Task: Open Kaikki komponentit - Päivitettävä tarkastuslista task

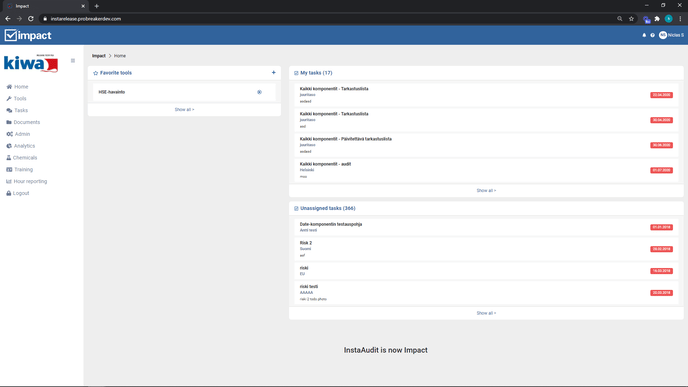Action: click(486, 145)
